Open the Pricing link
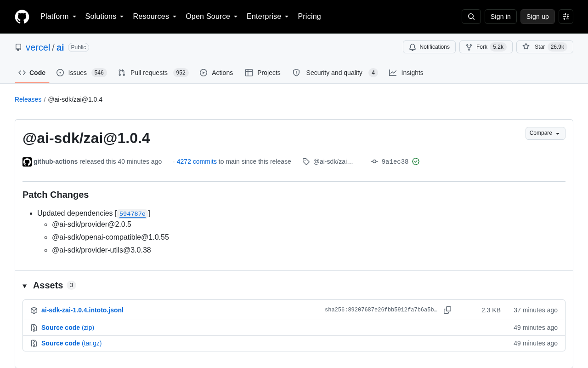The height and width of the screenshot is (368, 588). click(309, 17)
